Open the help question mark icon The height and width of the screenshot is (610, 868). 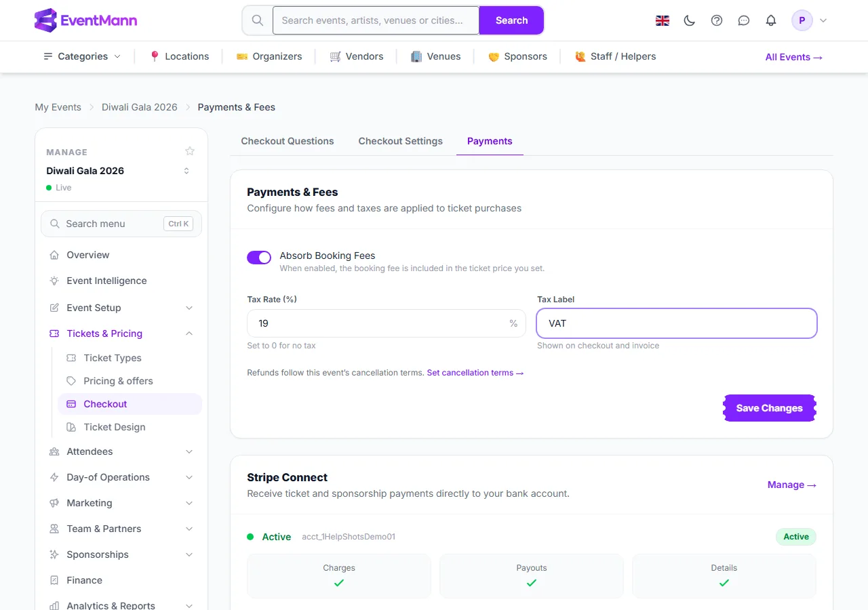[x=717, y=20]
